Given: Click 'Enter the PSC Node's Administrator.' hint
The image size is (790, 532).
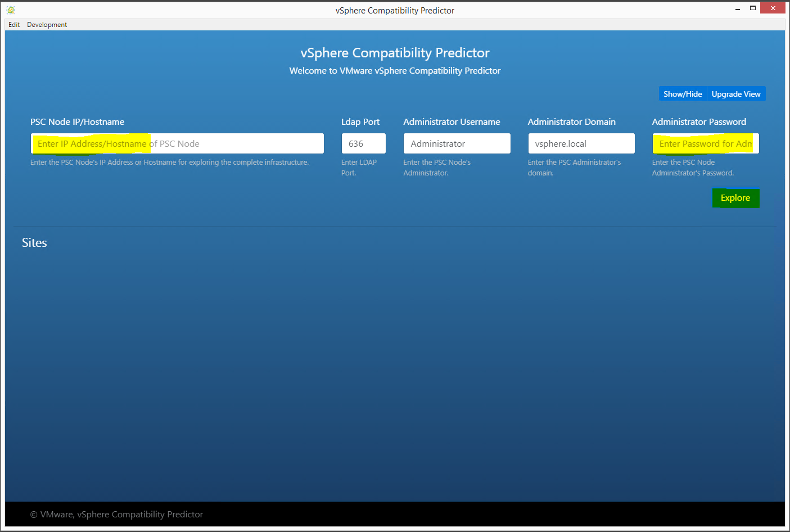Looking at the screenshot, I should (x=437, y=168).
